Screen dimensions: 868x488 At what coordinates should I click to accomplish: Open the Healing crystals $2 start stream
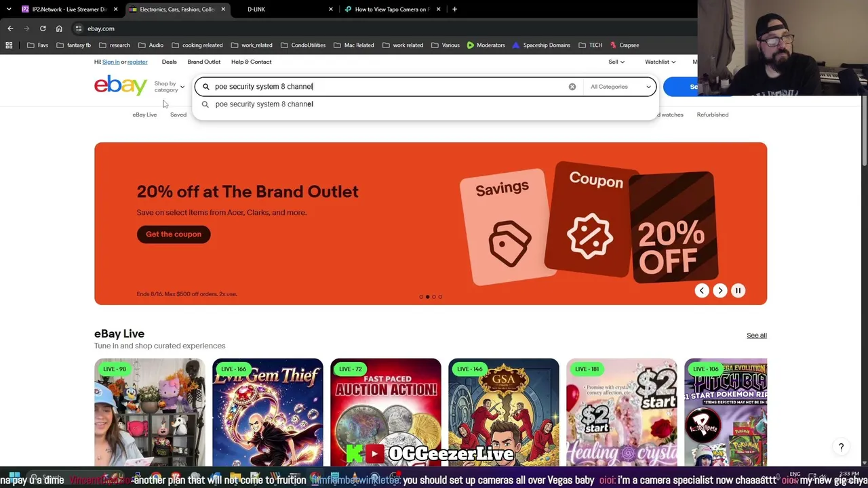pos(622,412)
